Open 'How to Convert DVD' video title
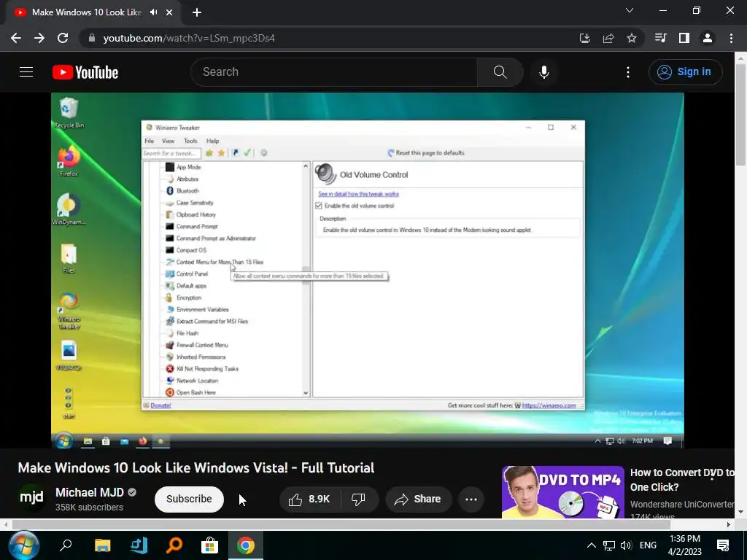The image size is (747, 560). (682, 480)
